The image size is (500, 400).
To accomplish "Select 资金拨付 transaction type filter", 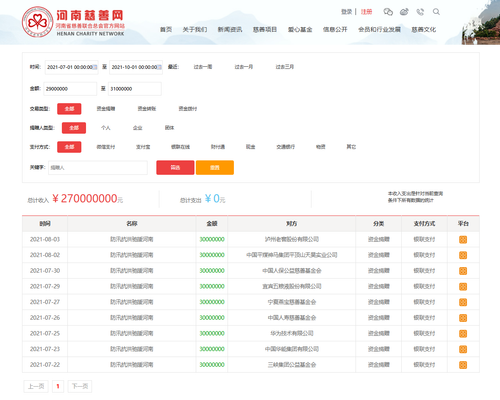I will 188,109.
